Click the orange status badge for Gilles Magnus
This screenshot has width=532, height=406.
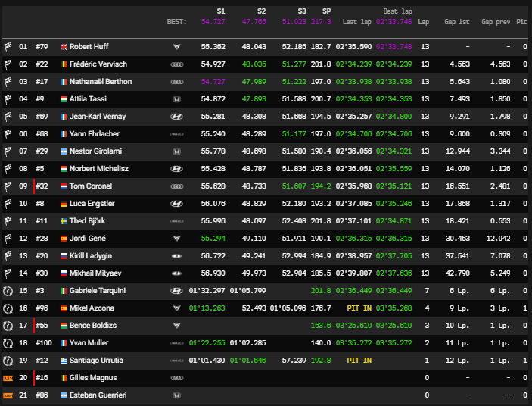pyautogui.click(x=8, y=378)
